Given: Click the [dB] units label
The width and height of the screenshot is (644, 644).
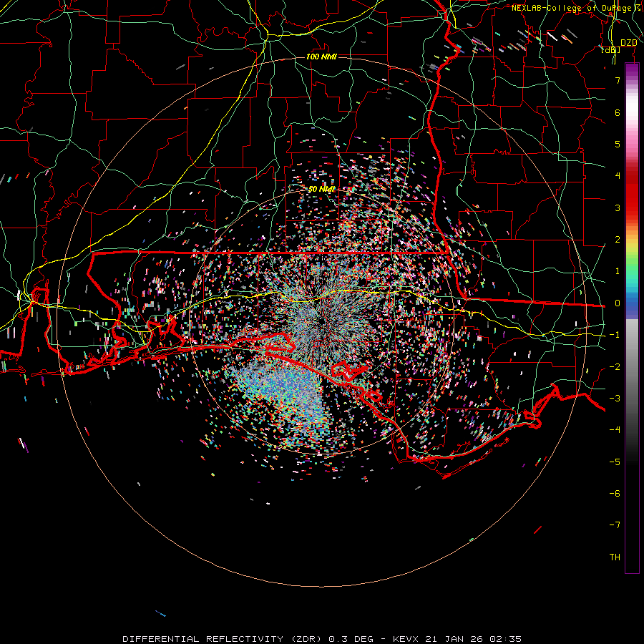Looking at the screenshot, I should coord(611,49).
